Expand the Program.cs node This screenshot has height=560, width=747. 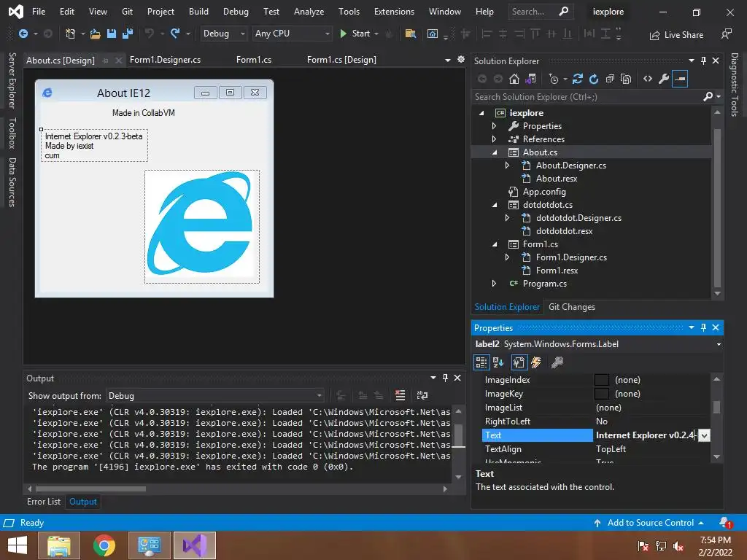coord(494,284)
